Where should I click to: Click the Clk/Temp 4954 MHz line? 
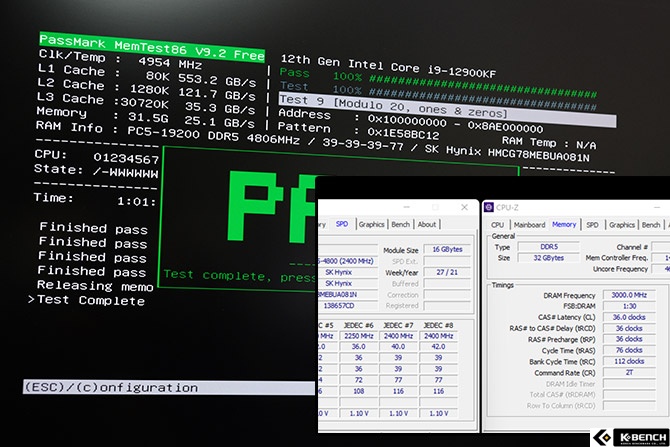120,60
